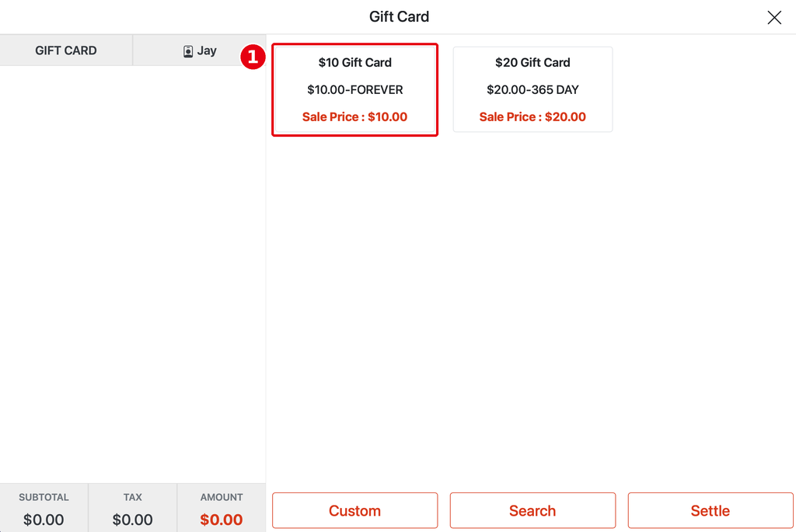Choose the $20 Gift Card option
Image resolution: width=796 pixels, height=532 pixels.
[x=532, y=89]
